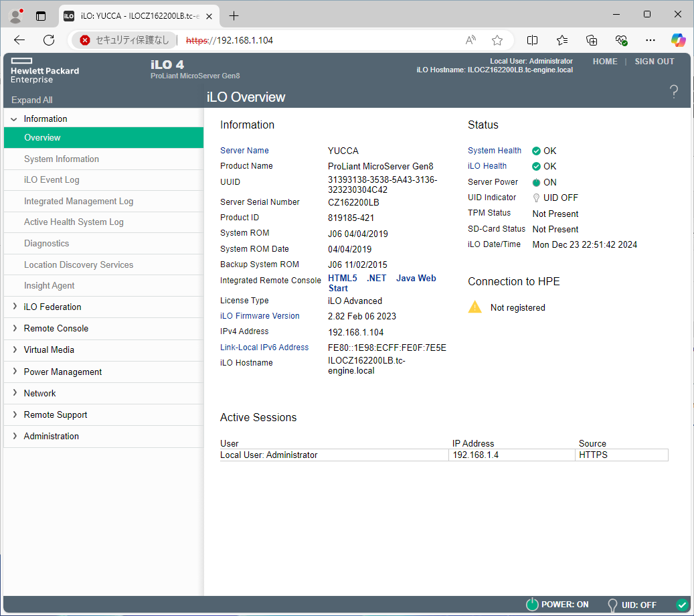Click the green health check footer icon
Viewport: 694px width, 616px height.
pos(682,605)
